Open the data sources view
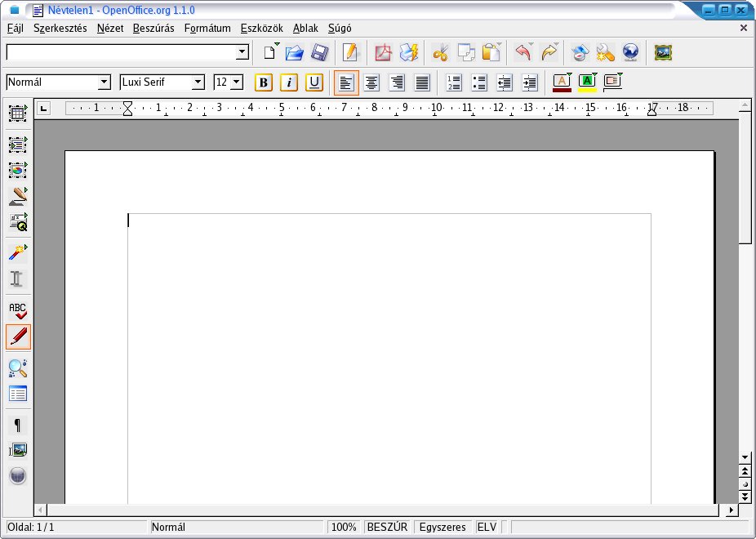This screenshot has height=539, width=756. coord(18,394)
